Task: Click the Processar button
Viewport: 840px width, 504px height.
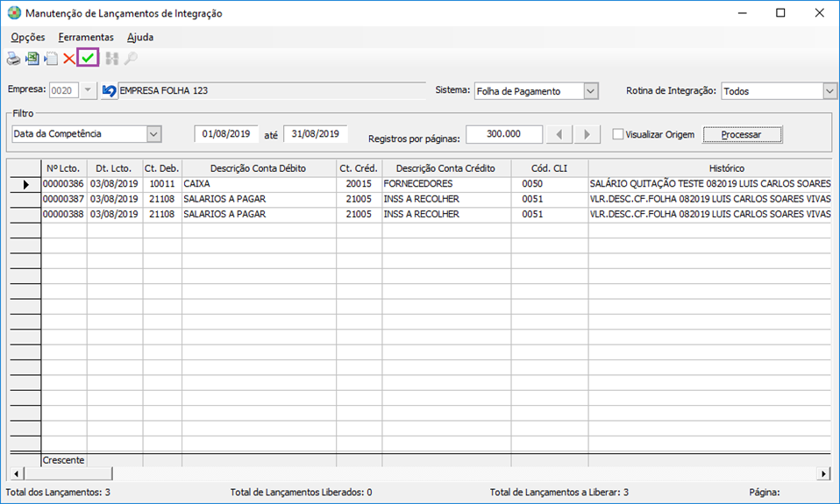Action: pos(742,134)
